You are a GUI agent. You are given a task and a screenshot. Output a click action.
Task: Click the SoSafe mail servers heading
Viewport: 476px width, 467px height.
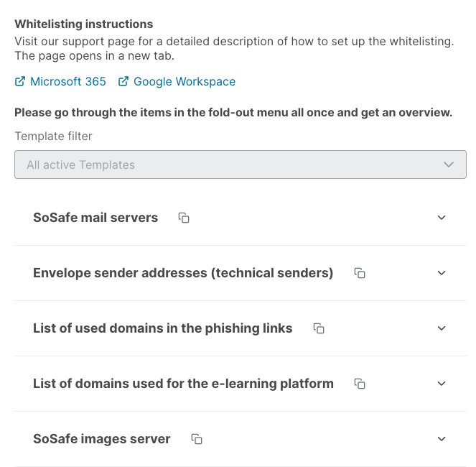[x=95, y=218]
